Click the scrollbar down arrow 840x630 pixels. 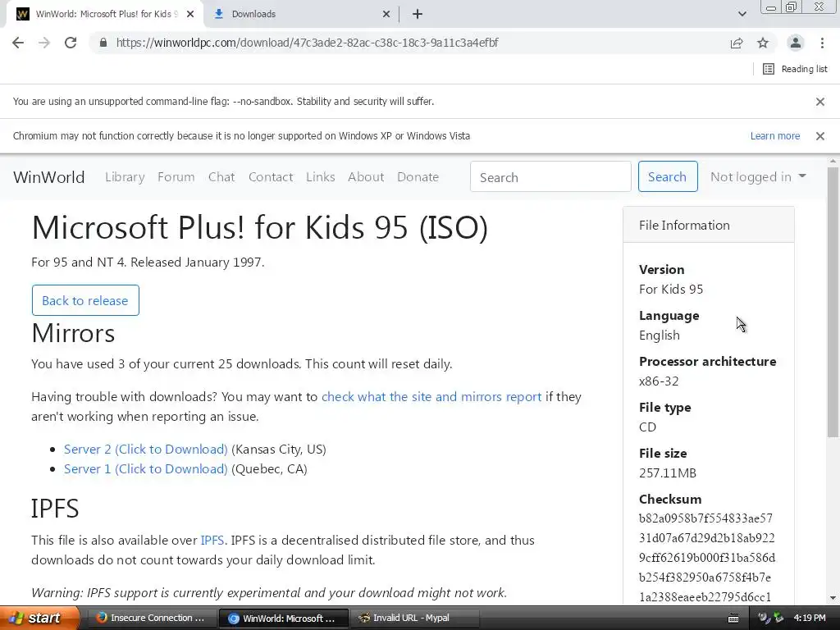[833, 598]
